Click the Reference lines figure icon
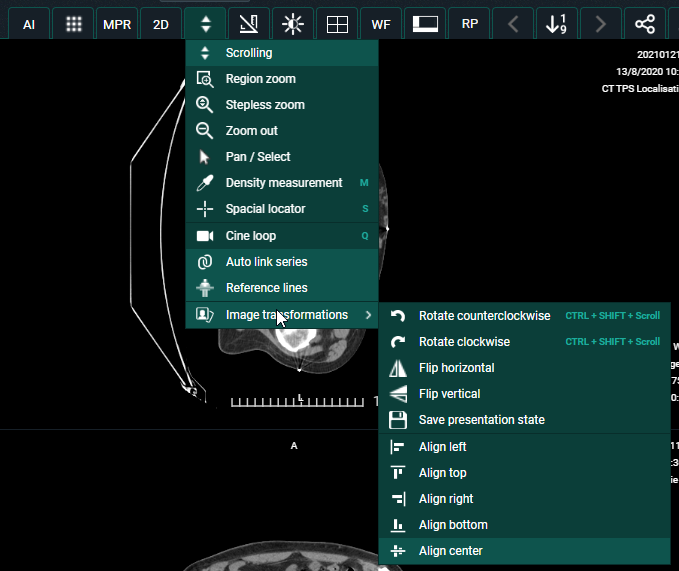 pos(205,288)
